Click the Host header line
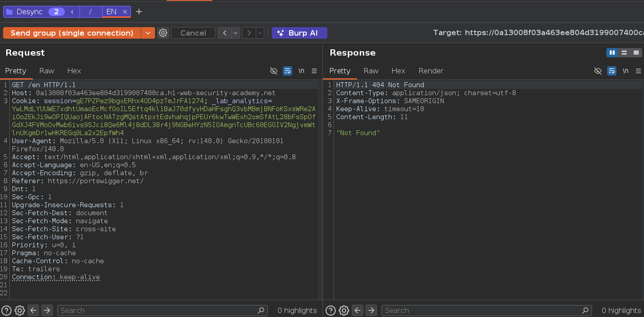This screenshot has width=644, height=317. click(143, 93)
